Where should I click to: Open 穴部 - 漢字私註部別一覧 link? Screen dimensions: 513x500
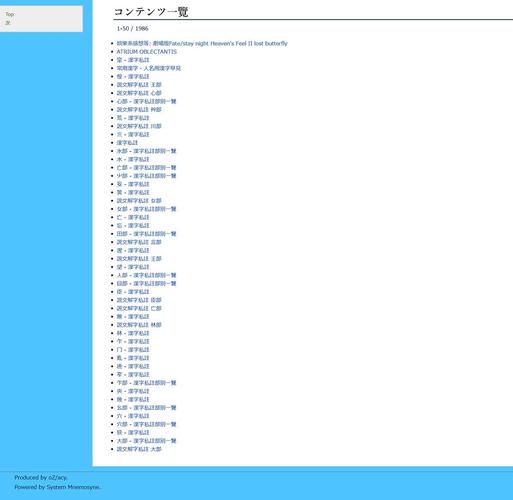(x=146, y=424)
